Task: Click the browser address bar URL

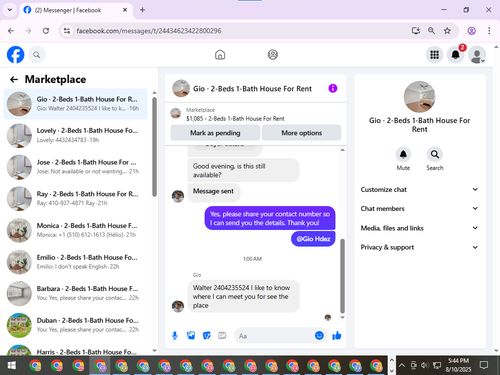Action: (149, 31)
